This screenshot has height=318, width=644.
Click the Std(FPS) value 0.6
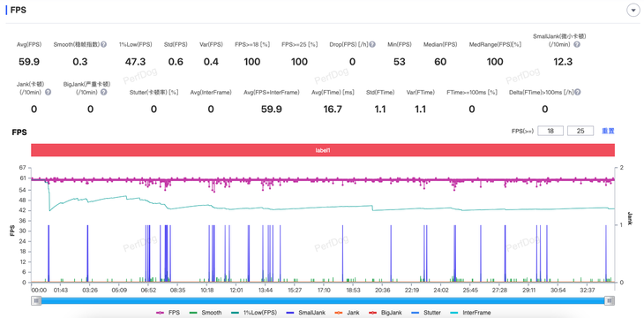pyautogui.click(x=176, y=62)
